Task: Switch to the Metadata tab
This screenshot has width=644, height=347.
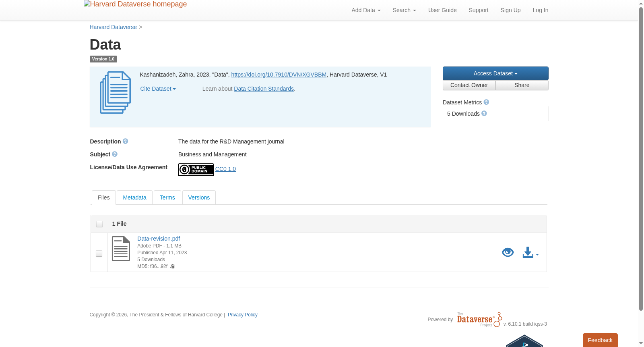Action: (134, 197)
